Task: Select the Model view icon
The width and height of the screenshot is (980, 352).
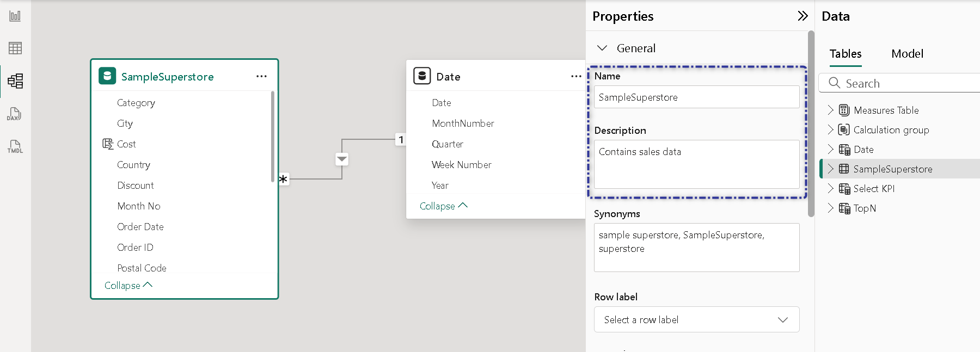Action: tap(15, 81)
